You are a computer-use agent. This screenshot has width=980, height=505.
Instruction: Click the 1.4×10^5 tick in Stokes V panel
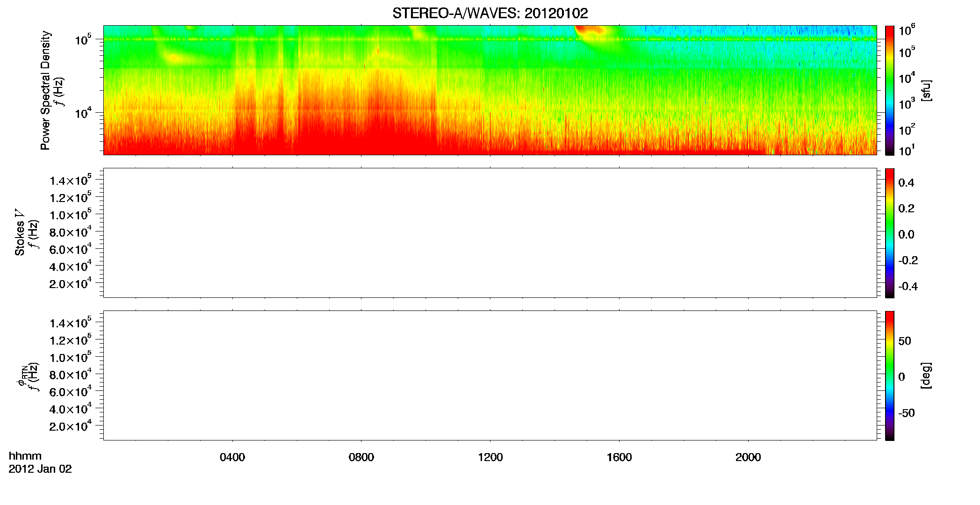coord(71,180)
